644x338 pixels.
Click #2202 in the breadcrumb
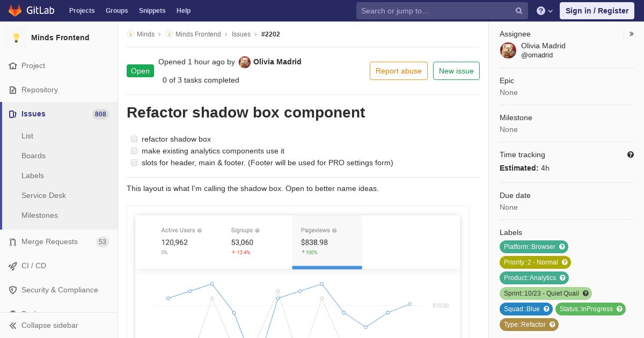pos(270,34)
